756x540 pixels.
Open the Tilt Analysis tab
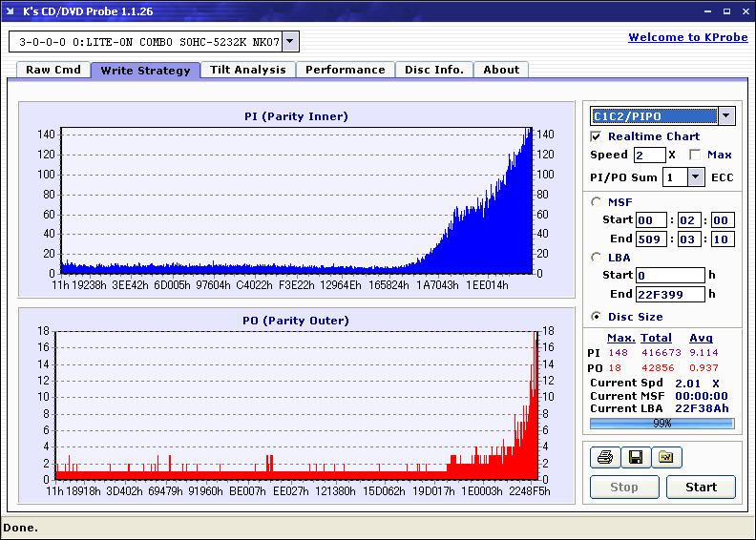(x=248, y=70)
